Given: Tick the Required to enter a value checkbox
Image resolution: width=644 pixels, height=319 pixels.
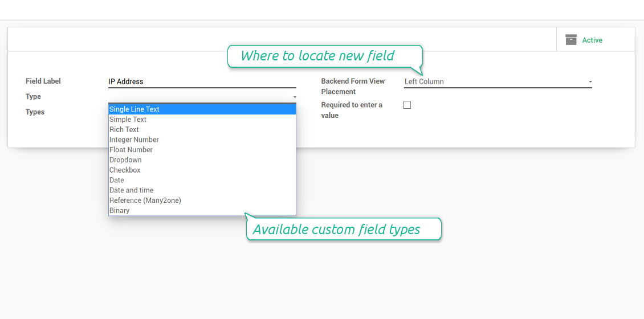Looking at the screenshot, I should (x=407, y=105).
